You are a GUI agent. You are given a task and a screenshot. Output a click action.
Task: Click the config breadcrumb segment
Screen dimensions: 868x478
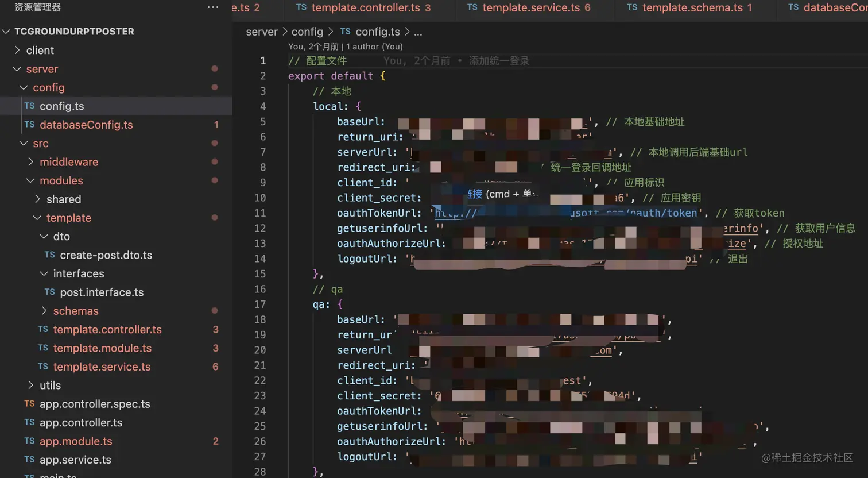click(307, 32)
